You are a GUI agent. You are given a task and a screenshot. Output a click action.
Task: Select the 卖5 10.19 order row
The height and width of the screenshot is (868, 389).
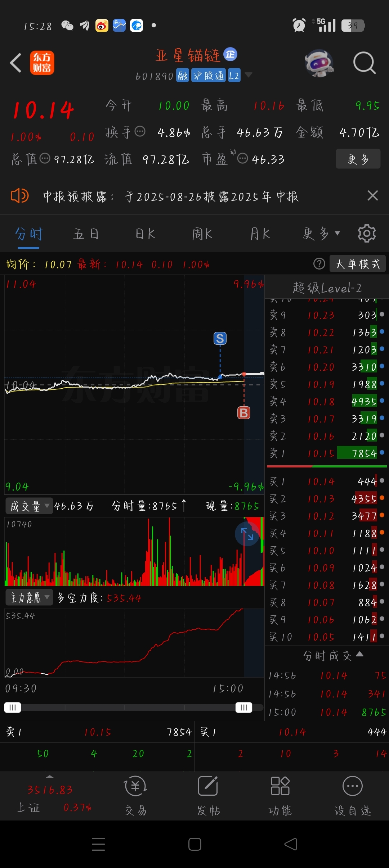(x=327, y=384)
